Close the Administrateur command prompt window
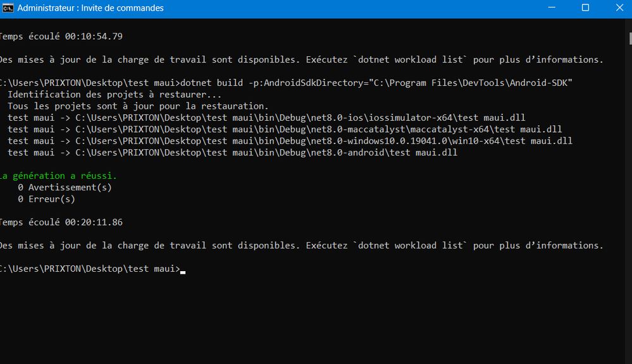The width and height of the screenshot is (632, 364). click(x=619, y=8)
